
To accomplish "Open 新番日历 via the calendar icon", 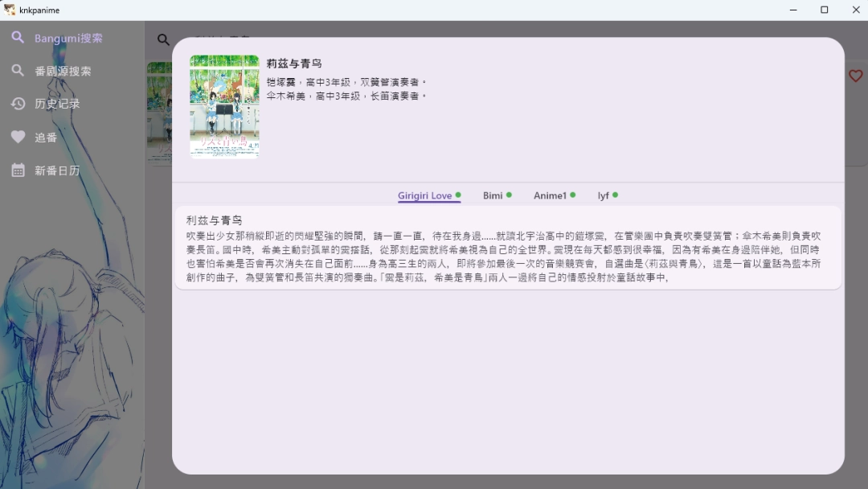I will pos(17,170).
